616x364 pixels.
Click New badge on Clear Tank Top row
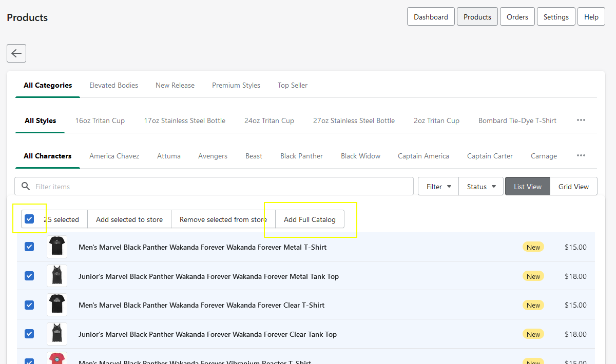point(533,334)
